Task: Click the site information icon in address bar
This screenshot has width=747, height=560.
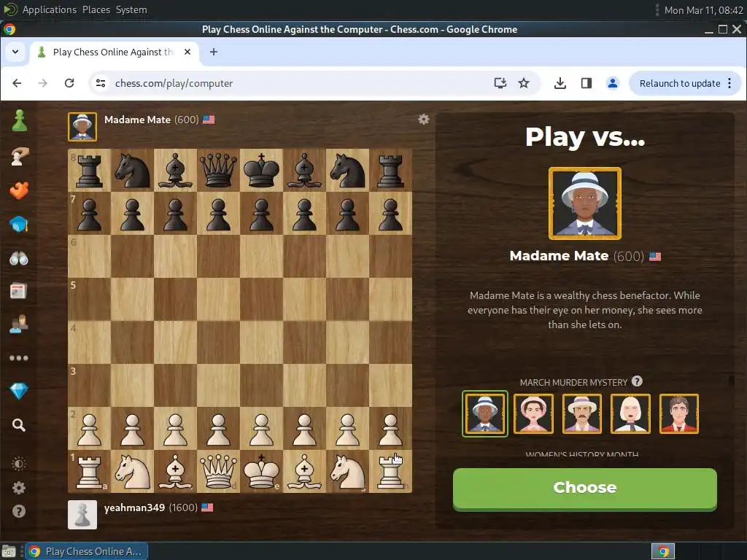Action: (101, 83)
